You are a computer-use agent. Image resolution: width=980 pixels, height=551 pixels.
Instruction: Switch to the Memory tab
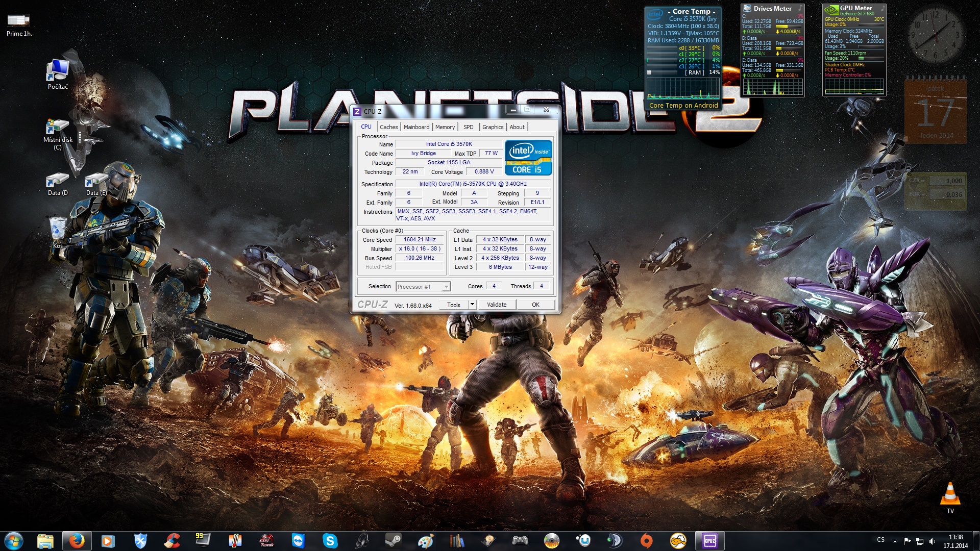point(445,127)
